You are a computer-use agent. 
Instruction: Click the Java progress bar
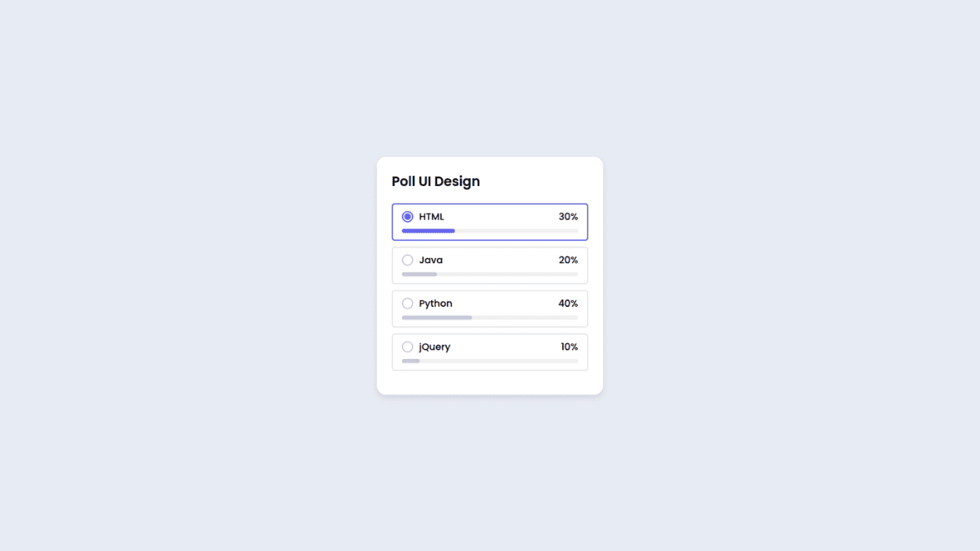pos(490,274)
